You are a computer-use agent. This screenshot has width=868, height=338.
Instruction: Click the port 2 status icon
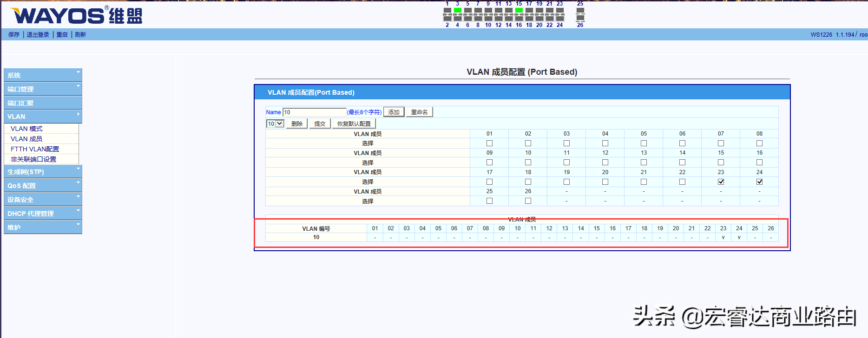click(x=447, y=19)
